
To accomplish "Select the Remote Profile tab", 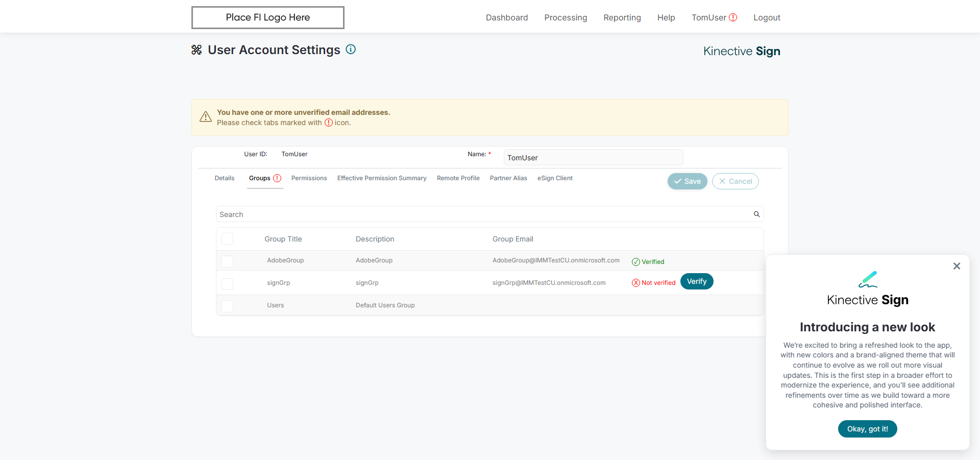I will click(458, 178).
